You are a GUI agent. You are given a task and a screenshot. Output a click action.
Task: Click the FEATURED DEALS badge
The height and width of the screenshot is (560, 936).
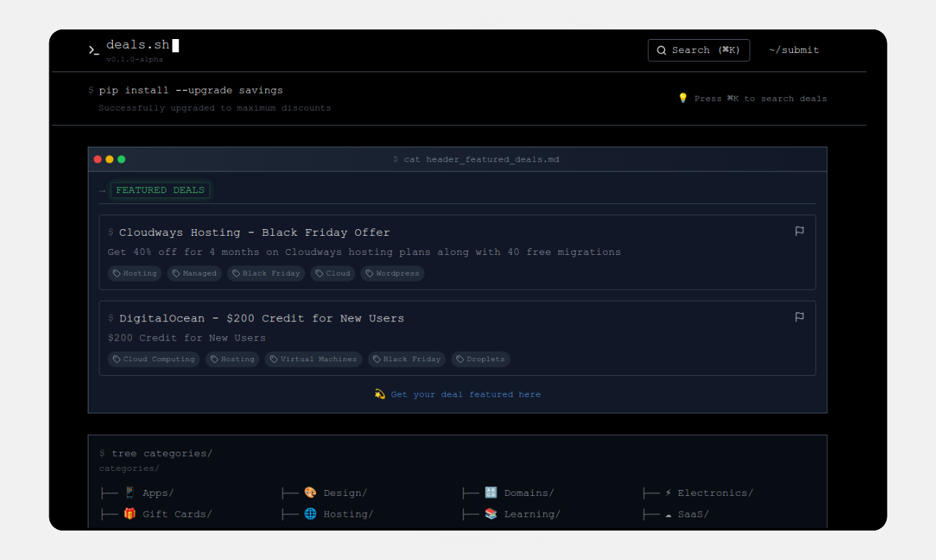(x=160, y=190)
